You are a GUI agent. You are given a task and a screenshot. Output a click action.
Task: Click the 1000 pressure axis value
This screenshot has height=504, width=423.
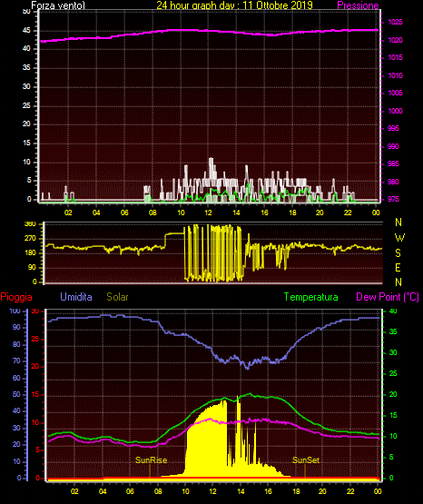click(395, 111)
